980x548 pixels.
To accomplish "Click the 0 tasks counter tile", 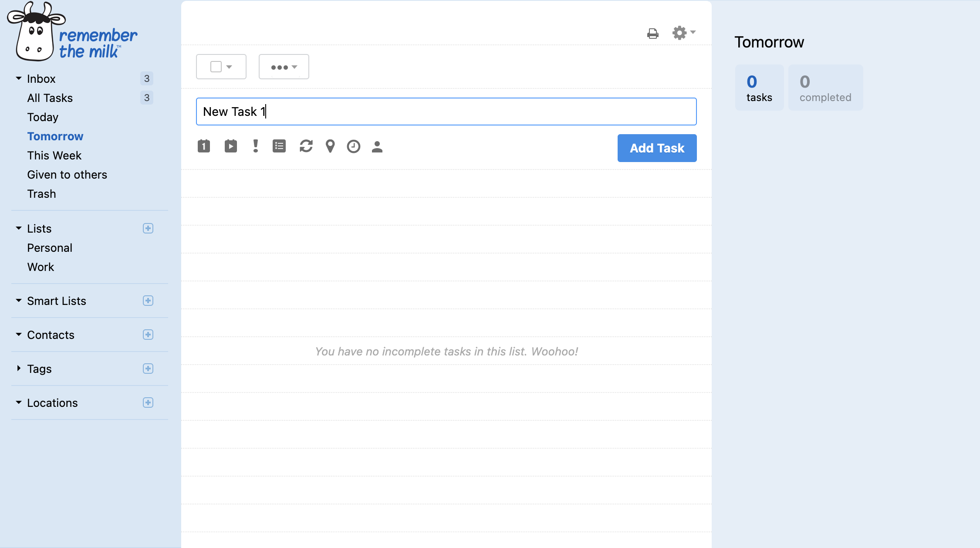I will pos(760,88).
